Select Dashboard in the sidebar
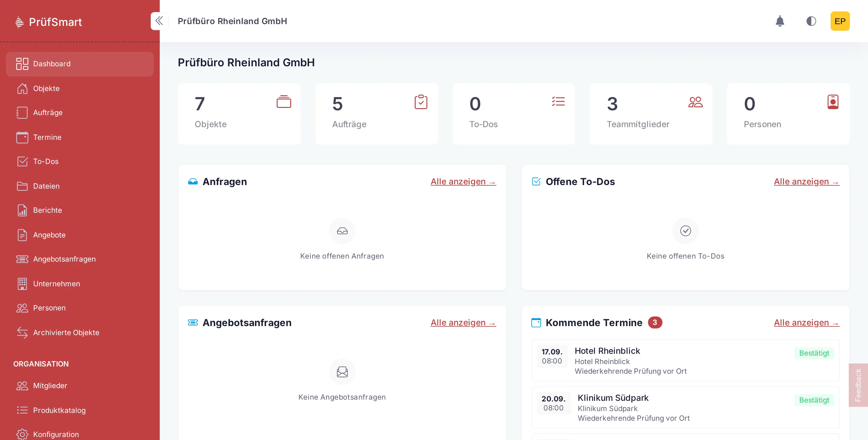The width and height of the screenshot is (868, 440). coord(80,64)
